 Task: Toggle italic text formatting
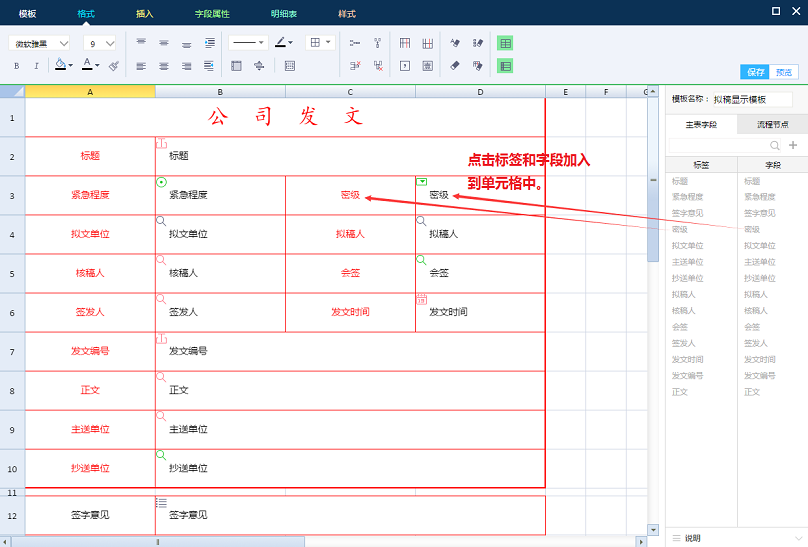click(37, 66)
